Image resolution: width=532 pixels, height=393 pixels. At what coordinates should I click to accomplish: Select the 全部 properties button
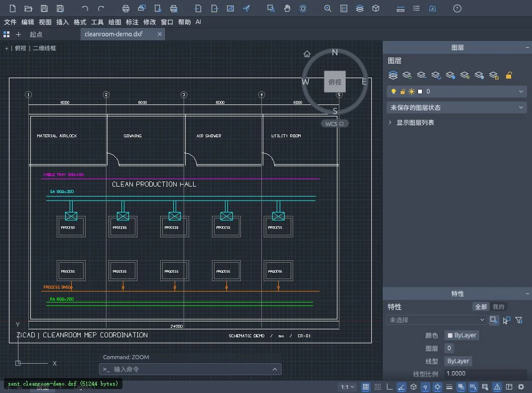coord(481,307)
